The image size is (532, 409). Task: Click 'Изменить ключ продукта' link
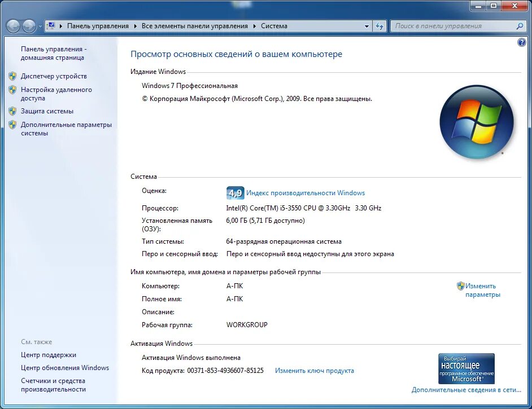314,371
